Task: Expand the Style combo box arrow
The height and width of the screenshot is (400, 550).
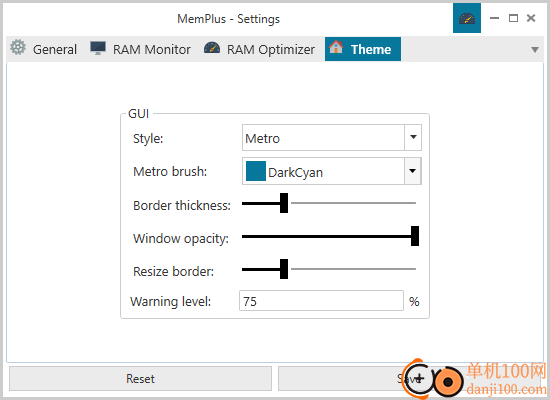Action: click(x=413, y=137)
